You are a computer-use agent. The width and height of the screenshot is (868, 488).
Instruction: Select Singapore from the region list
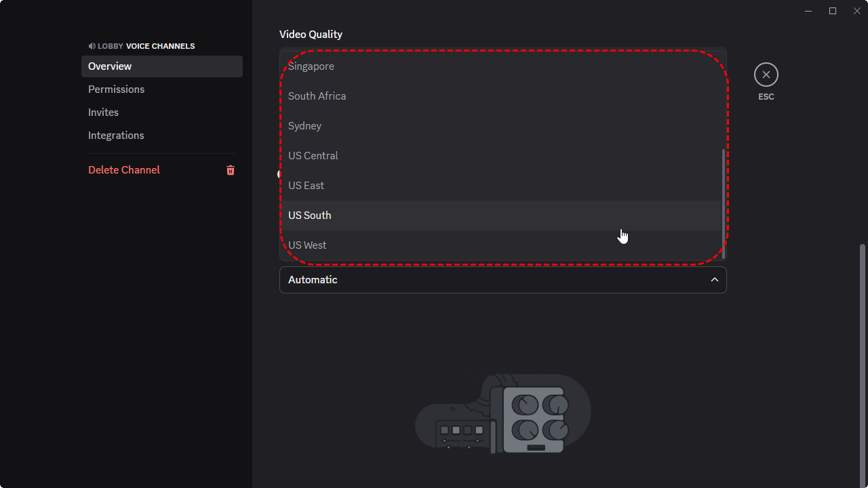pos(311,66)
